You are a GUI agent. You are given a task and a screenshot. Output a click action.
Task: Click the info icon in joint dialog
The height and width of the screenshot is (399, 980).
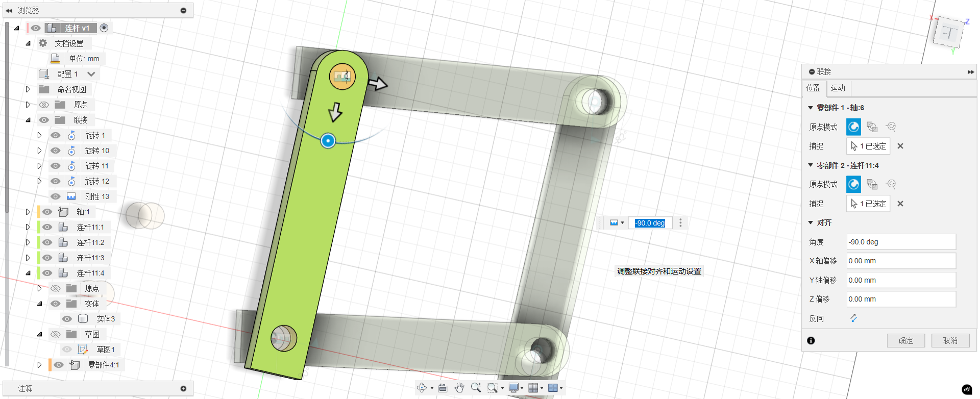(811, 340)
